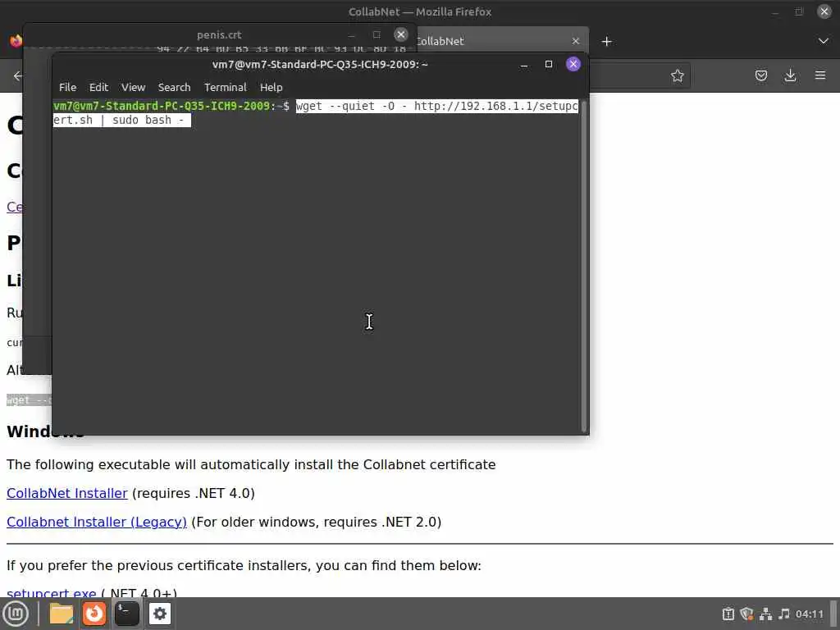This screenshot has width=840, height=630.
Task: Open the Terminal menu
Action: coord(225,87)
